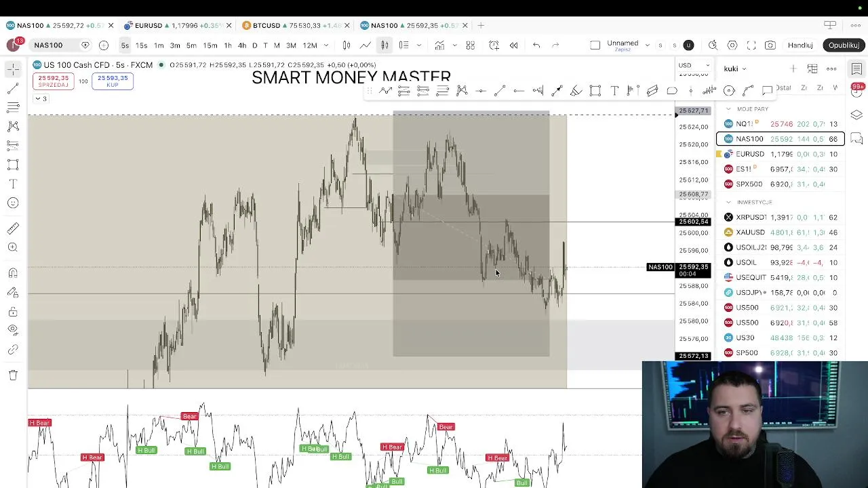
Task: Select the ruler measure tool
Action: coord(13,229)
